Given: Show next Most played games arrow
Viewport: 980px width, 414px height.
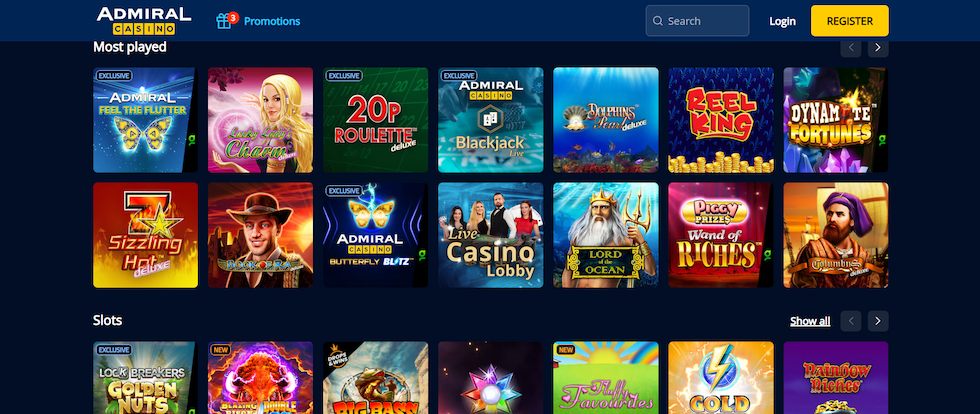Looking at the screenshot, I should pos(878,47).
